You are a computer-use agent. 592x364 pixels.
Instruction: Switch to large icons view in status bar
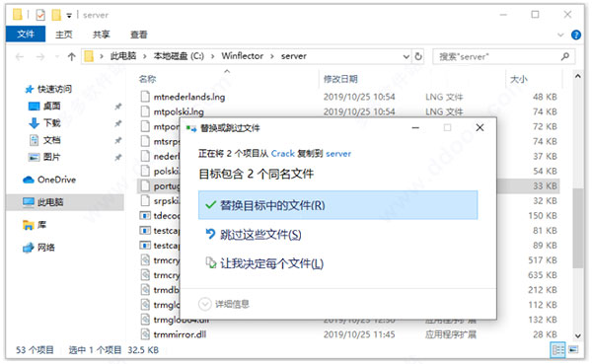click(x=573, y=349)
